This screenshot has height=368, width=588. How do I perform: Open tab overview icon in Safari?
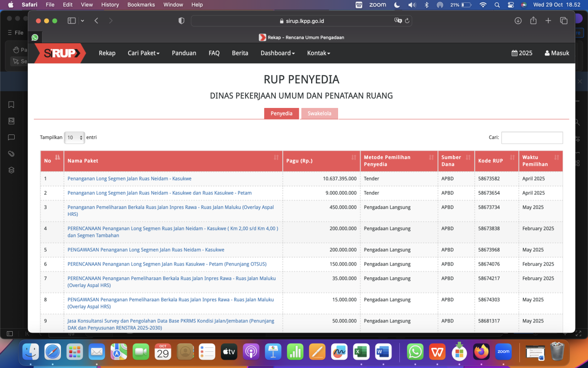tap(563, 21)
